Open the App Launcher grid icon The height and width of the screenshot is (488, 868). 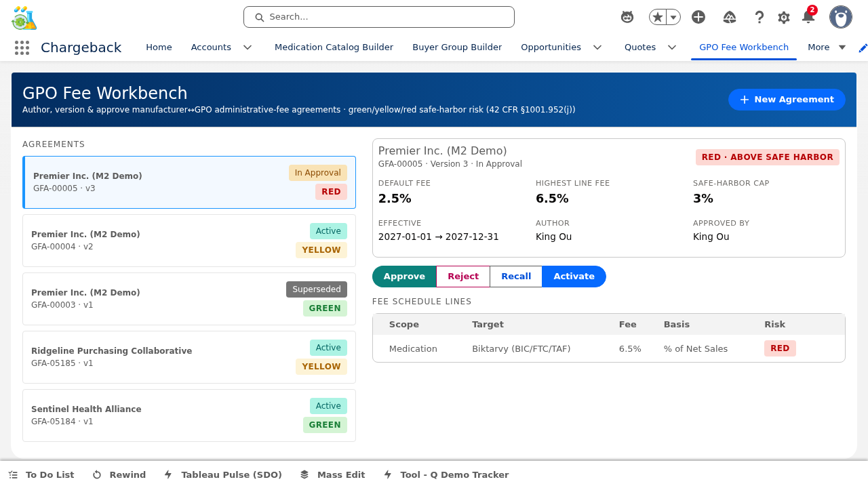[22, 47]
